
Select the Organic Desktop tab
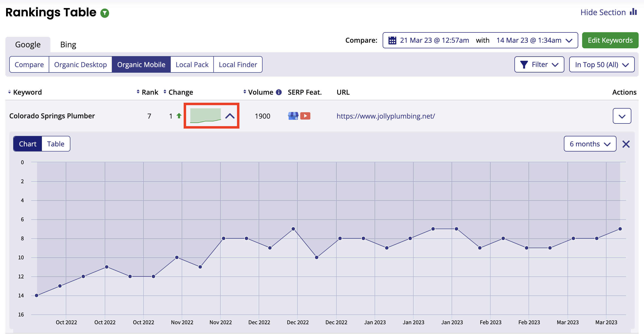point(80,65)
